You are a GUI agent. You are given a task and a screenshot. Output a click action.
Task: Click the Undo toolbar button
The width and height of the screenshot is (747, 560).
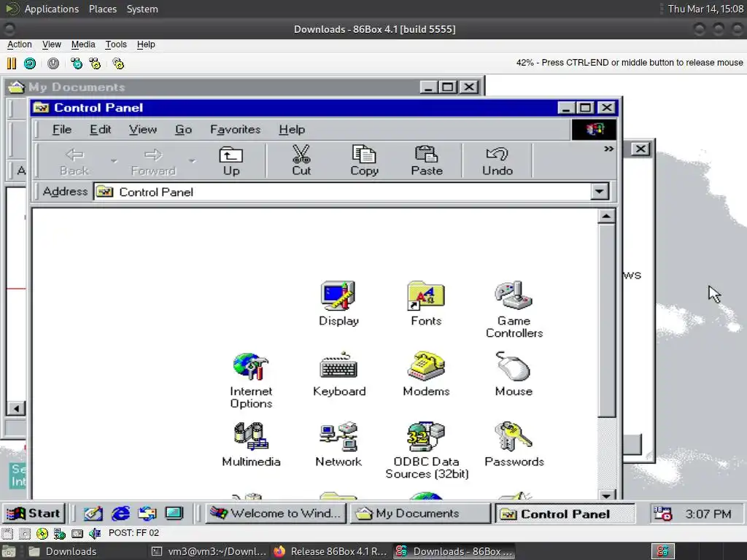[x=498, y=160]
